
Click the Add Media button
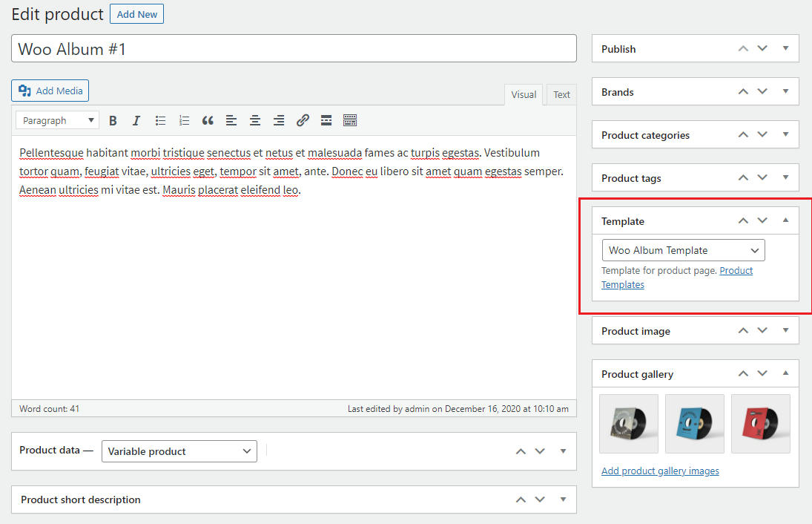50,91
